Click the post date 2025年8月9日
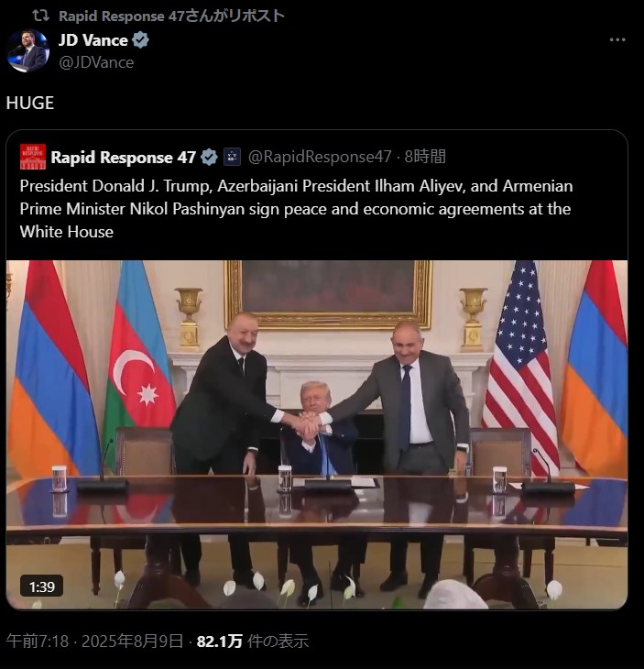This screenshot has width=644, height=669. pyautogui.click(x=132, y=641)
